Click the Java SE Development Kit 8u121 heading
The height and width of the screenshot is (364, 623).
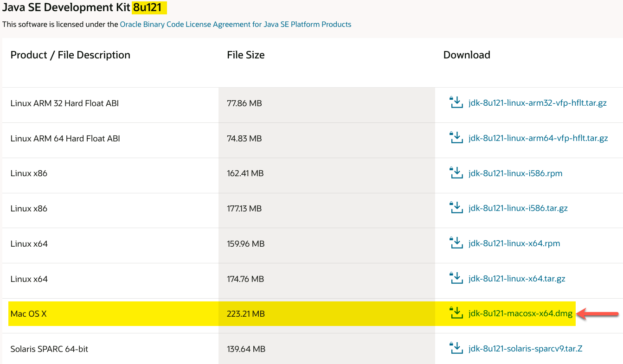[83, 8]
